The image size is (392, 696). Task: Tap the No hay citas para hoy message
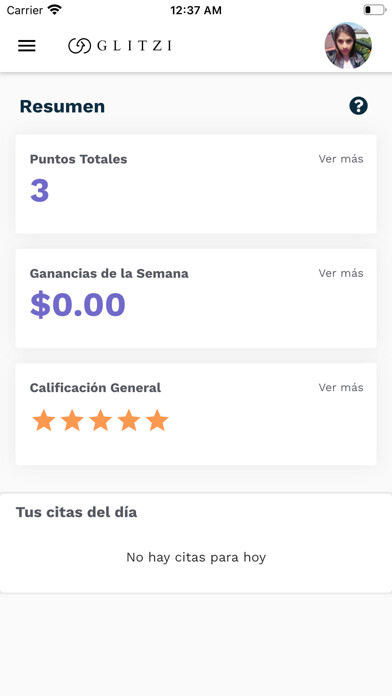[x=196, y=557]
